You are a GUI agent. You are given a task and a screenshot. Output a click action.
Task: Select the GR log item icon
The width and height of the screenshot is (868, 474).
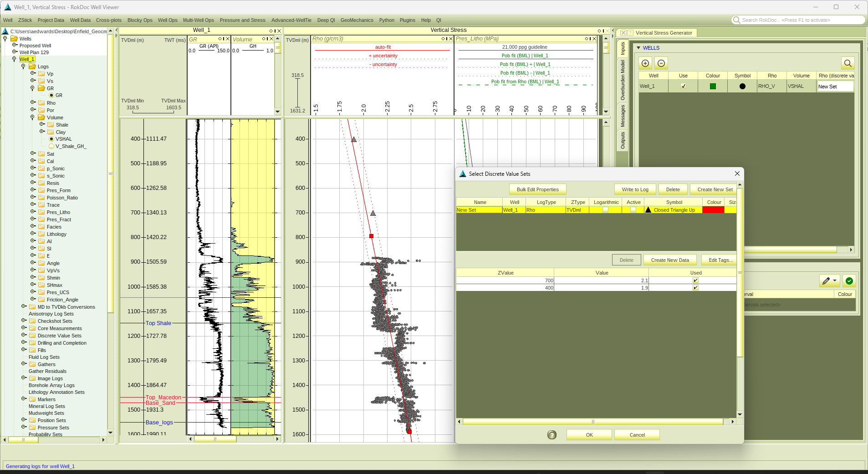[51, 95]
